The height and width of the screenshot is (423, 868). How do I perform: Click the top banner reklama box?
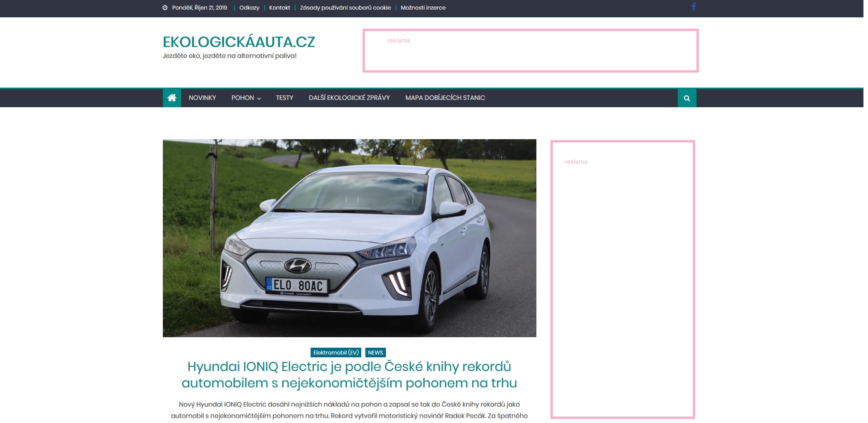coord(530,51)
